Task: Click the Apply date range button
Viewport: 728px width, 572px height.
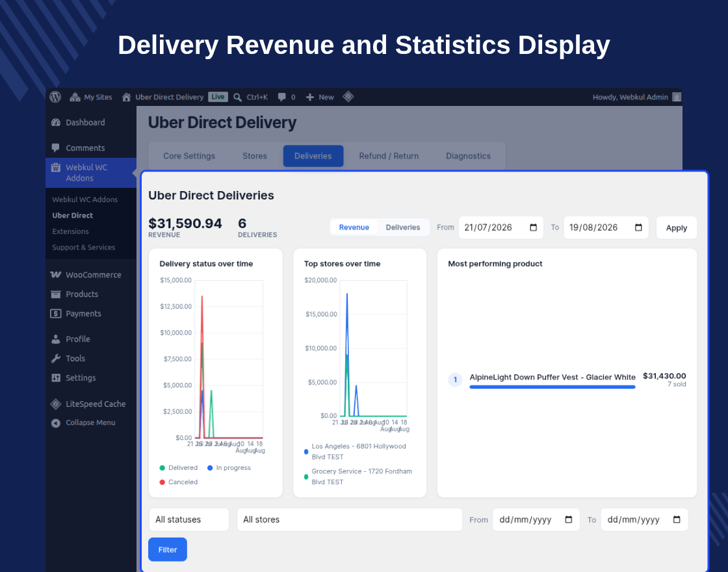Action: [677, 227]
